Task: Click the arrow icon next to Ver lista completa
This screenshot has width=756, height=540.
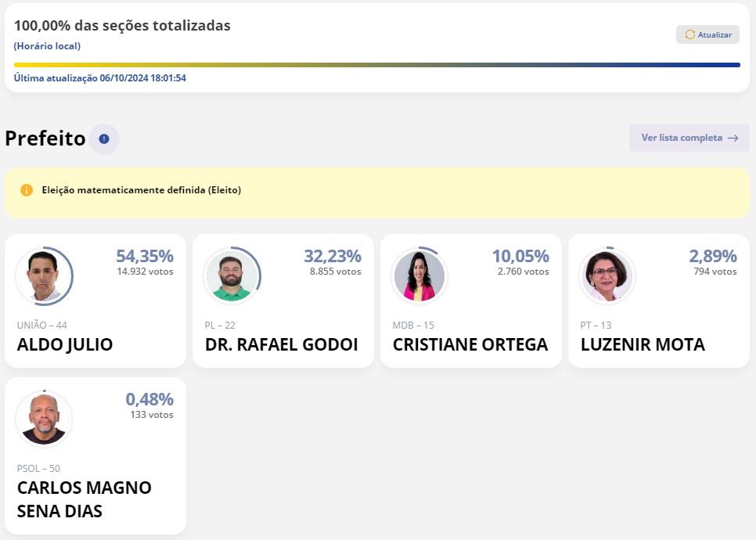Action: [x=733, y=138]
